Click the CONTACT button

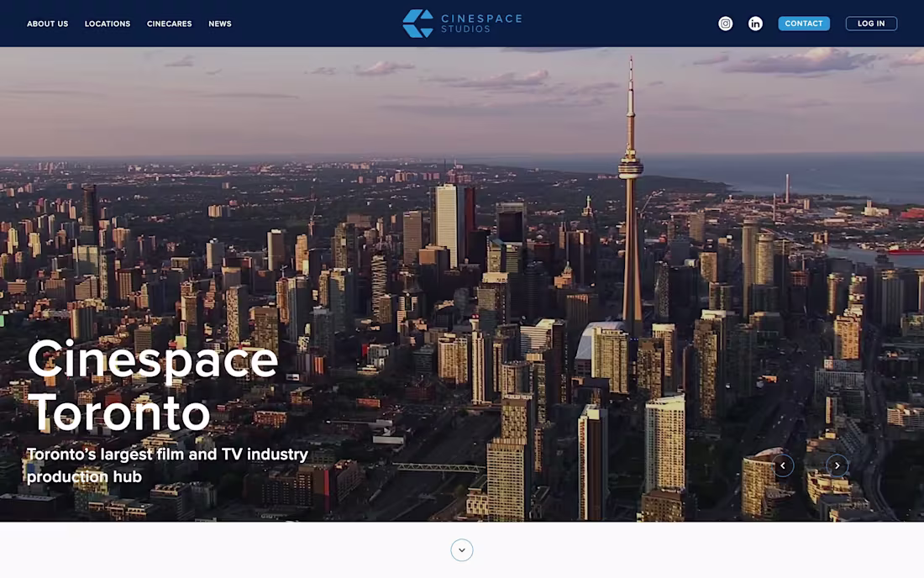pyautogui.click(x=804, y=23)
